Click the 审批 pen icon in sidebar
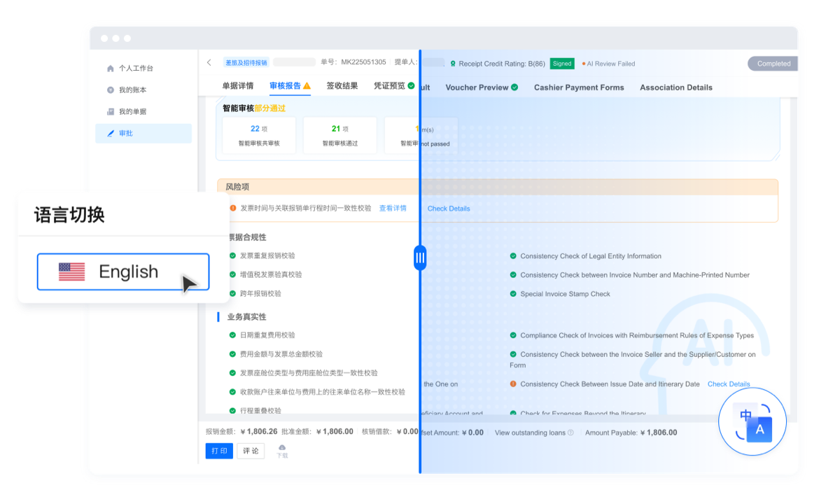 click(x=111, y=134)
